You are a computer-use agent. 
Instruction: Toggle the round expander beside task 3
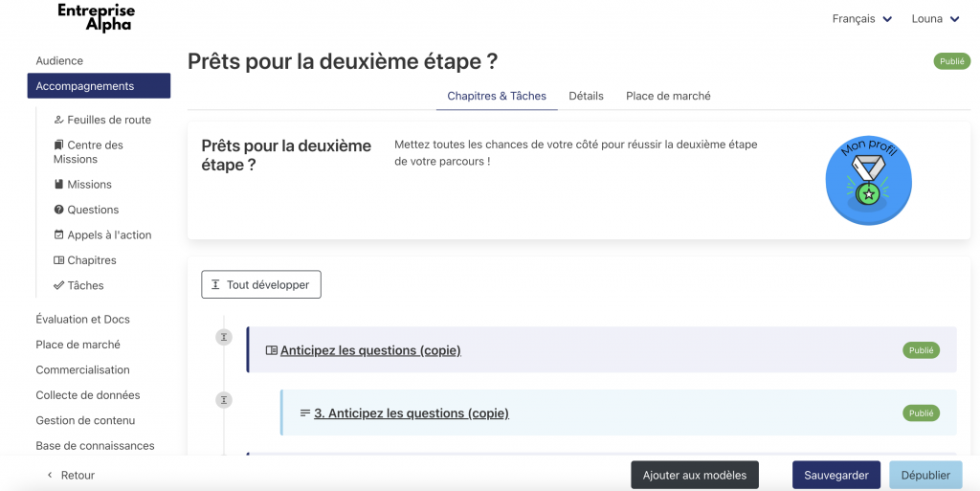pyautogui.click(x=224, y=400)
